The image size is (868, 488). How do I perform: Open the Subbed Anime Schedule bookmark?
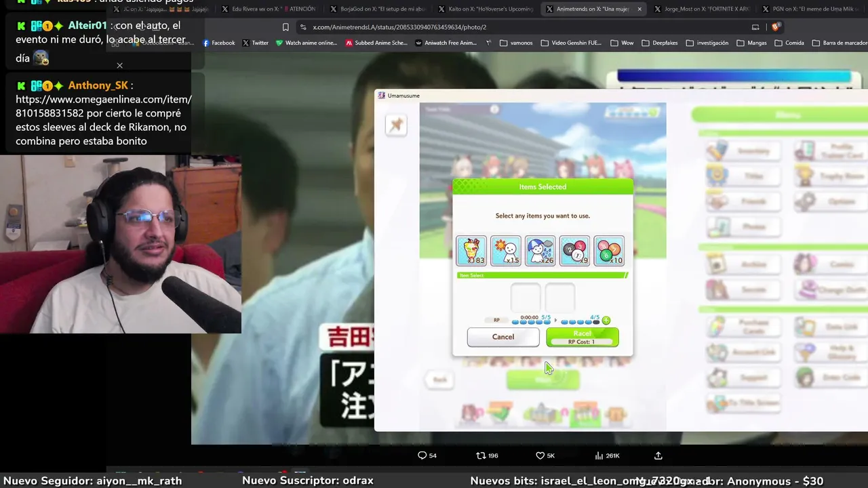(x=376, y=43)
